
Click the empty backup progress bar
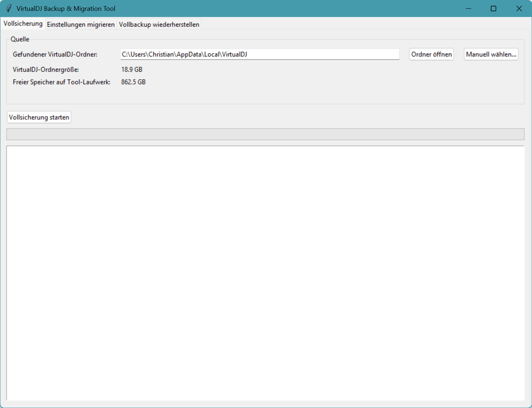coord(265,134)
